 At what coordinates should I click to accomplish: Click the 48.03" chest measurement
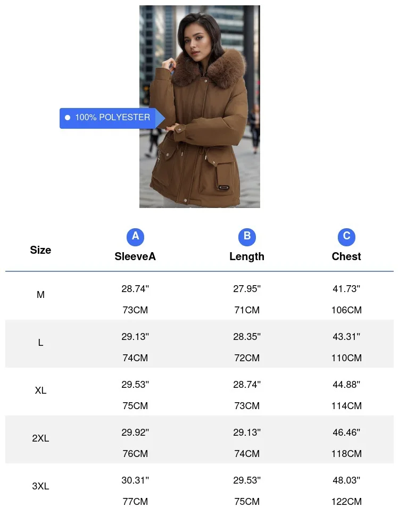tap(346, 480)
